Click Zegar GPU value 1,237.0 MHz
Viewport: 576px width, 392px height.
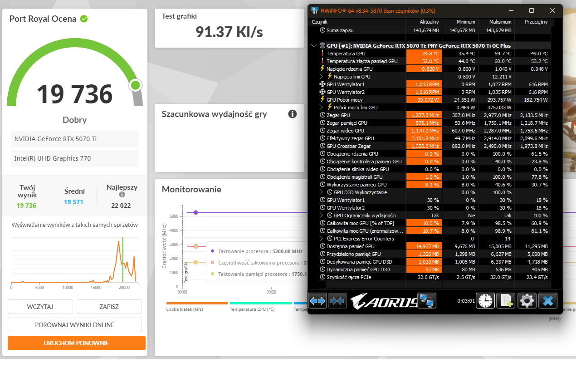424,115
